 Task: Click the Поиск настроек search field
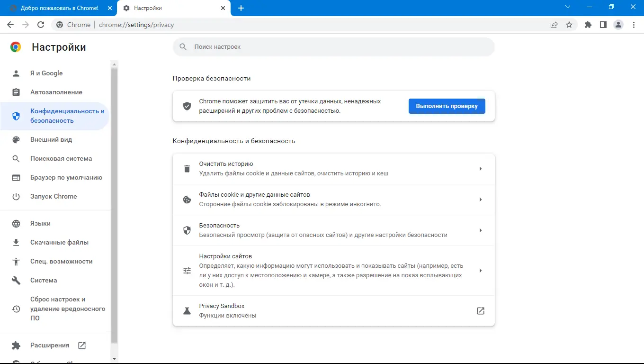(333, 47)
